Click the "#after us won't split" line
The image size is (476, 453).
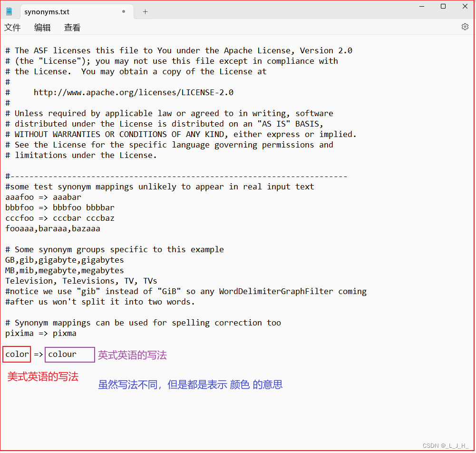click(x=100, y=302)
